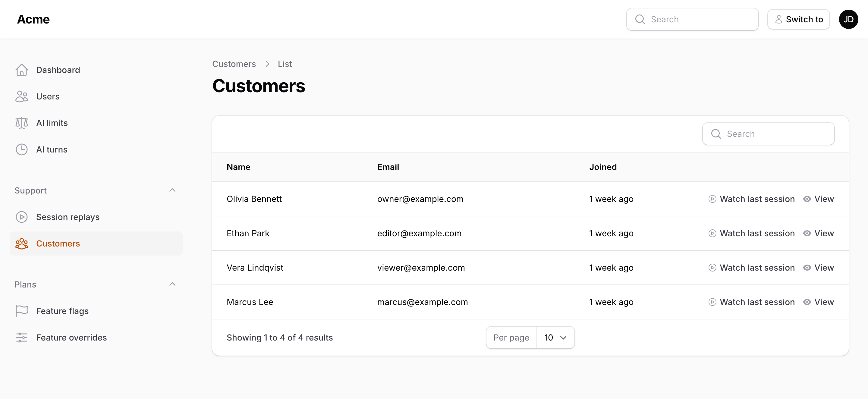Viewport: 868px width, 399px height.
Task: Click the magnifier icon in top search
Action: click(640, 19)
